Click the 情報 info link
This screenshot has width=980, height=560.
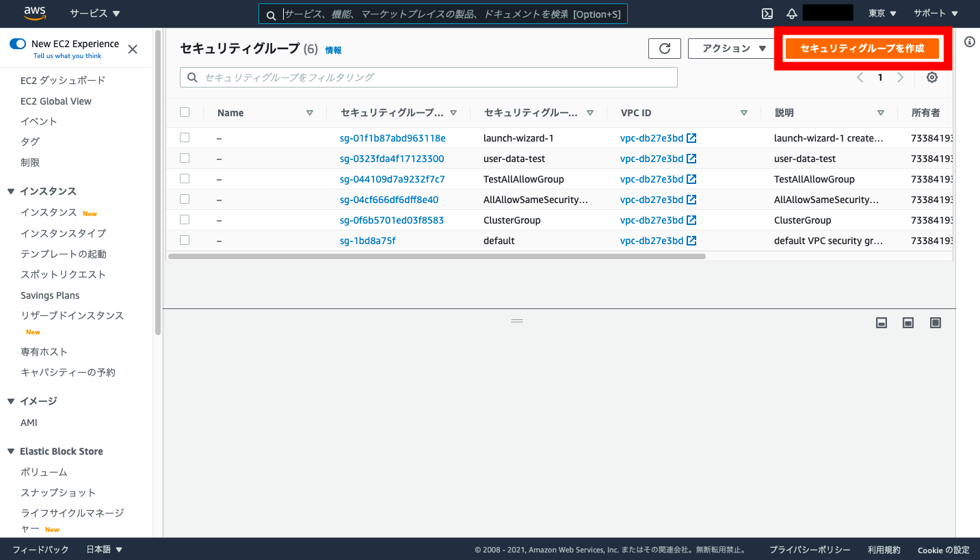pyautogui.click(x=333, y=50)
